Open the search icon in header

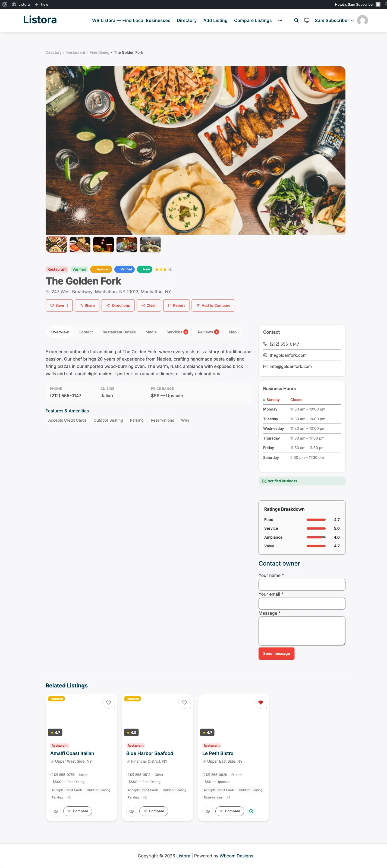pyautogui.click(x=296, y=21)
